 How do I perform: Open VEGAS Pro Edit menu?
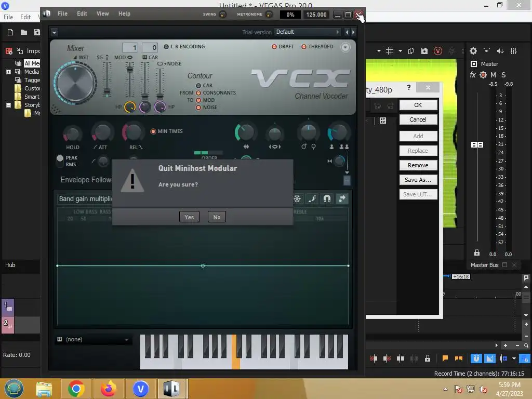pyautogui.click(x=25, y=17)
